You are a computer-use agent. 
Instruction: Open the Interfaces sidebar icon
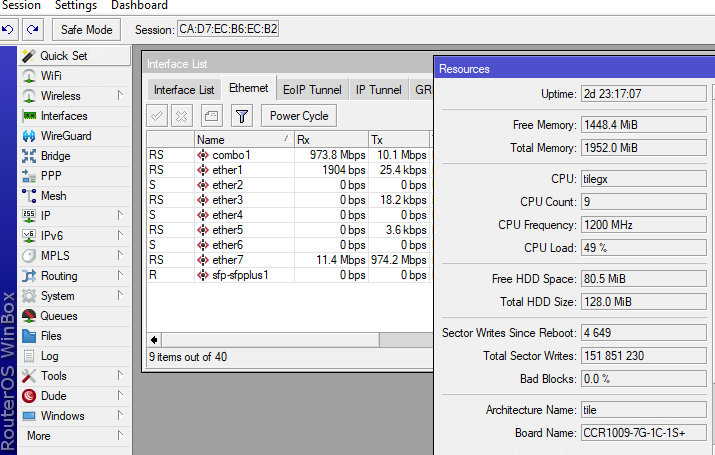[29, 116]
